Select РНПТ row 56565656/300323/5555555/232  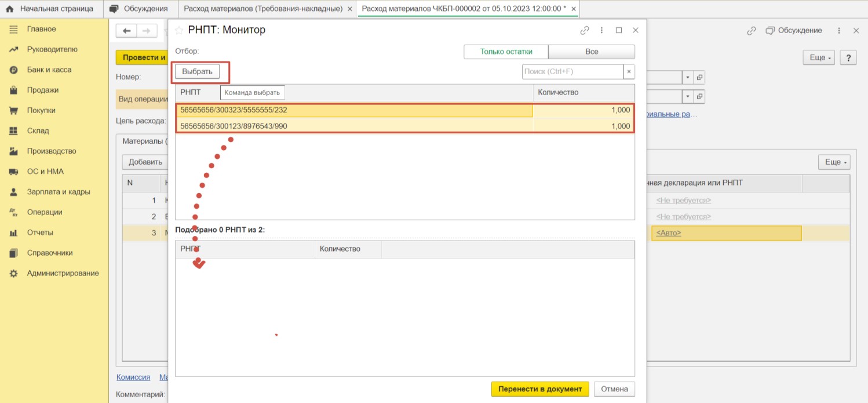[405, 110]
